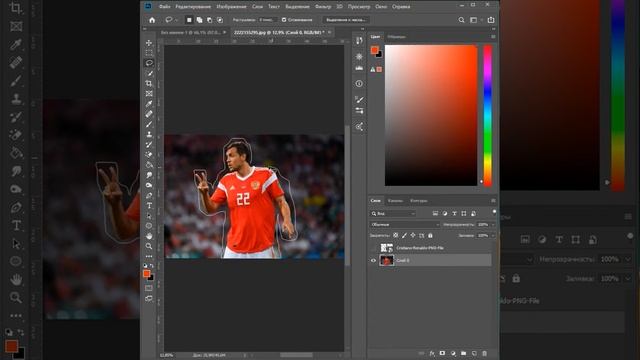Click the Cristiano-Ronaldo-PNG-File layer thumbnail
This screenshot has height=360, width=640.
[x=387, y=248]
